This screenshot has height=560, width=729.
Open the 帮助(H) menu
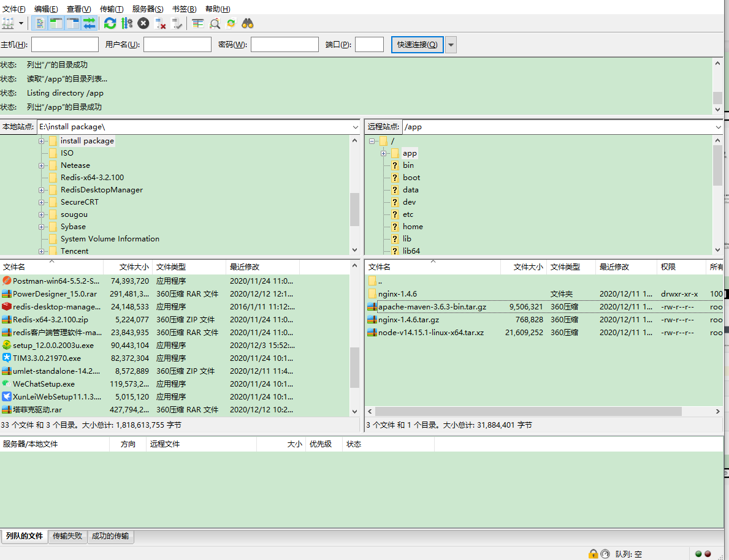click(218, 9)
